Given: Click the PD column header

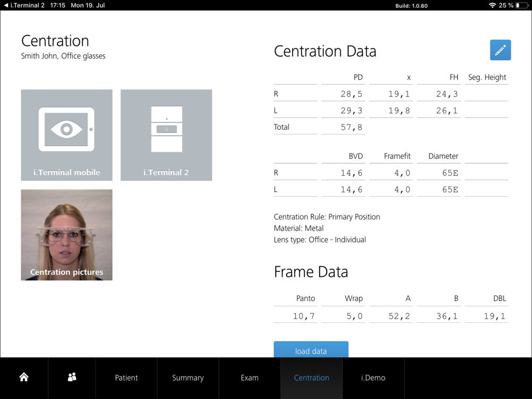Looking at the screenshot, I should click(x=358, y=77).
